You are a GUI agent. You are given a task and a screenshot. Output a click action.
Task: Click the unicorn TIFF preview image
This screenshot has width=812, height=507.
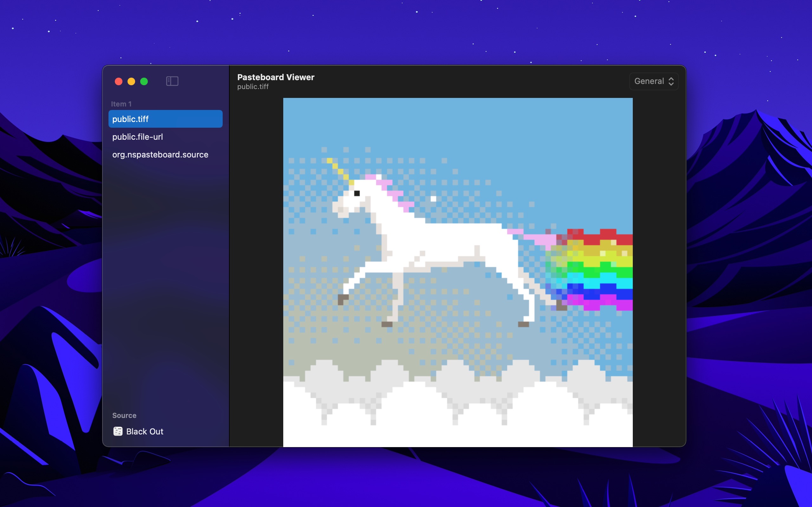click(457, 272)
